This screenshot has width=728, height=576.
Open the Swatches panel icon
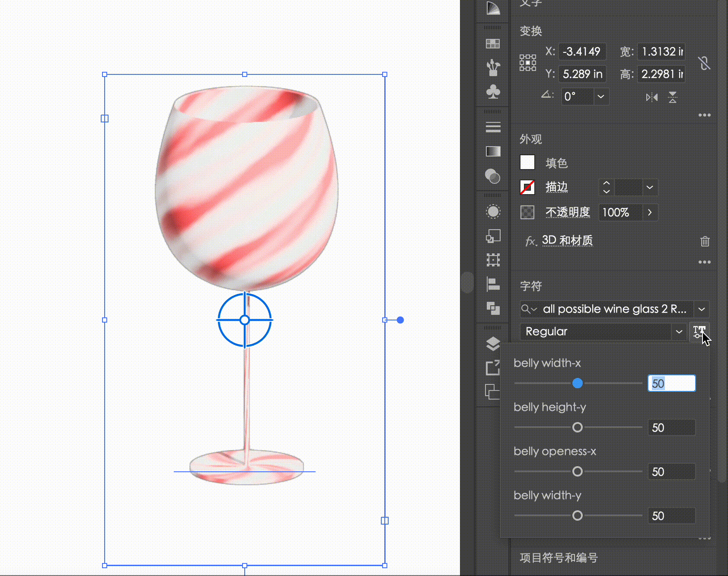pos(493,44)
